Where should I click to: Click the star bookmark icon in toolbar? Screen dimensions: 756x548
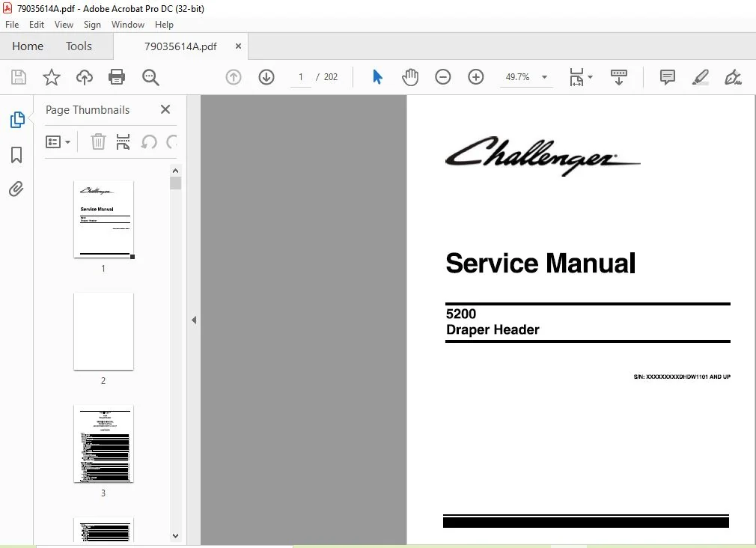coord(52,77)
